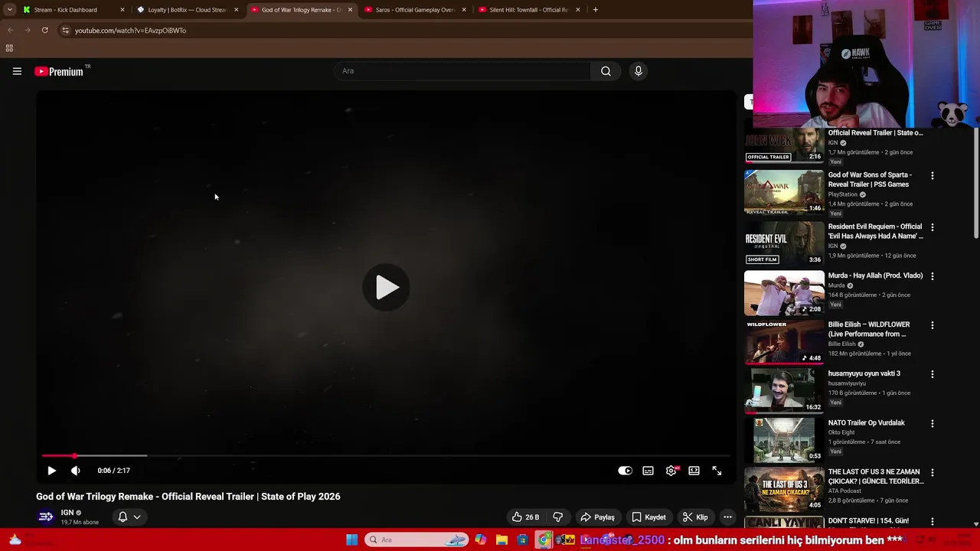Share the video with Paylaş
The image size is (980, 551).
point(597,517)
